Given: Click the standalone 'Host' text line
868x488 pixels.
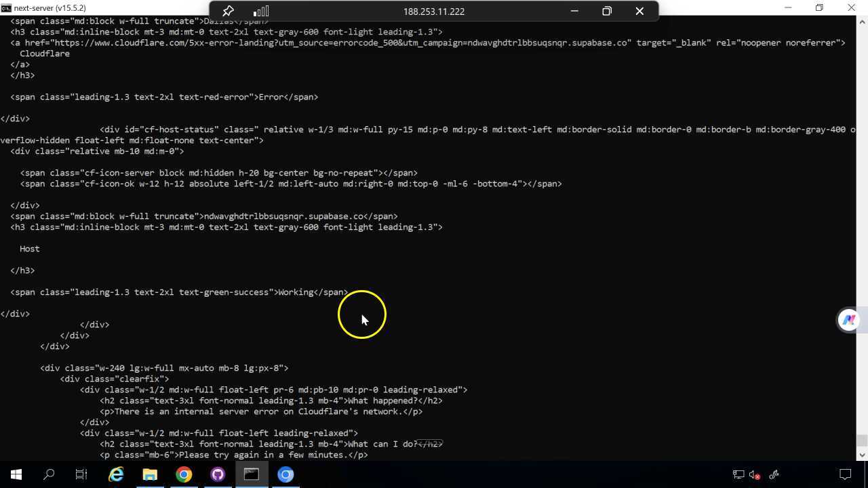Looking at the screenshot, I should pos(30,249).
